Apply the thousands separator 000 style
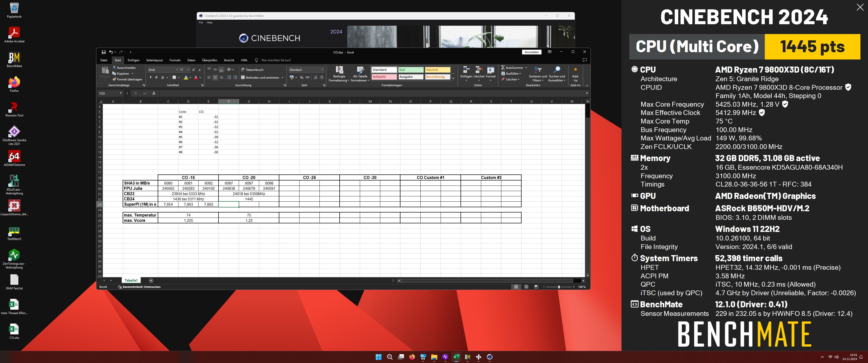 308,77
